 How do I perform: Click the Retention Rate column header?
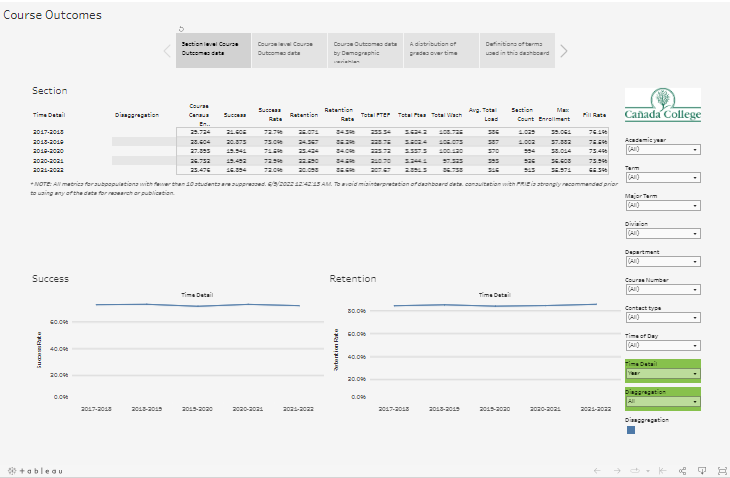pyautogui.click(x=339, y=114)
